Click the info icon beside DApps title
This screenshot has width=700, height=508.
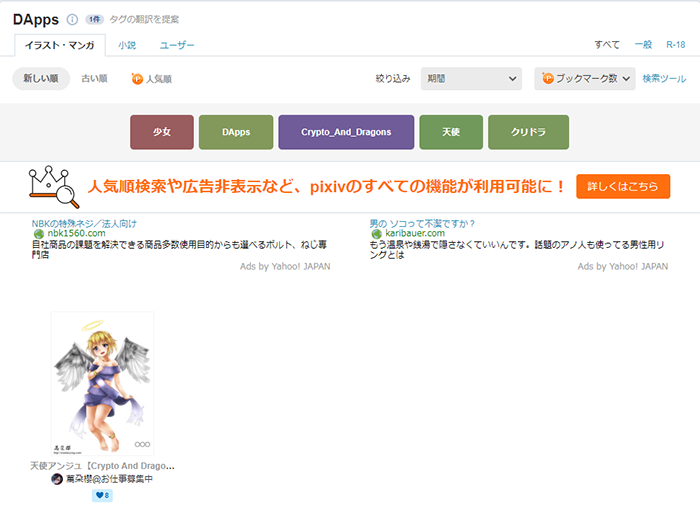tap(72, 19)
